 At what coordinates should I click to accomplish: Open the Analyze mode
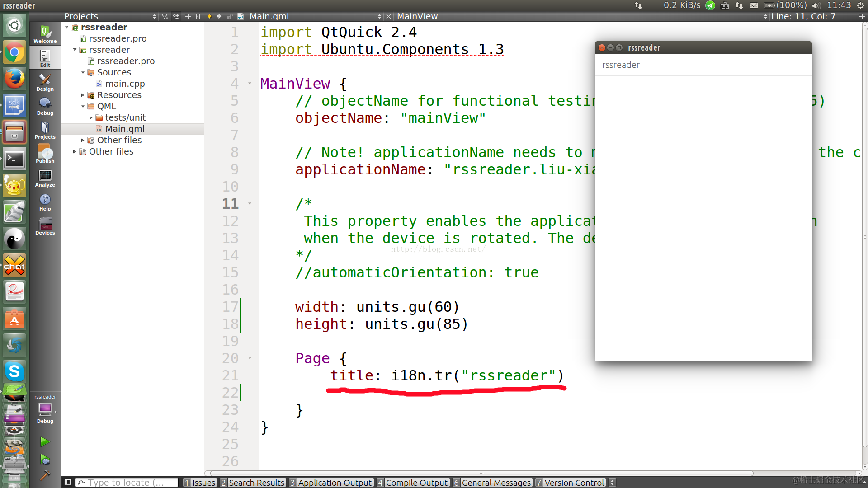(x=45, y=178)
